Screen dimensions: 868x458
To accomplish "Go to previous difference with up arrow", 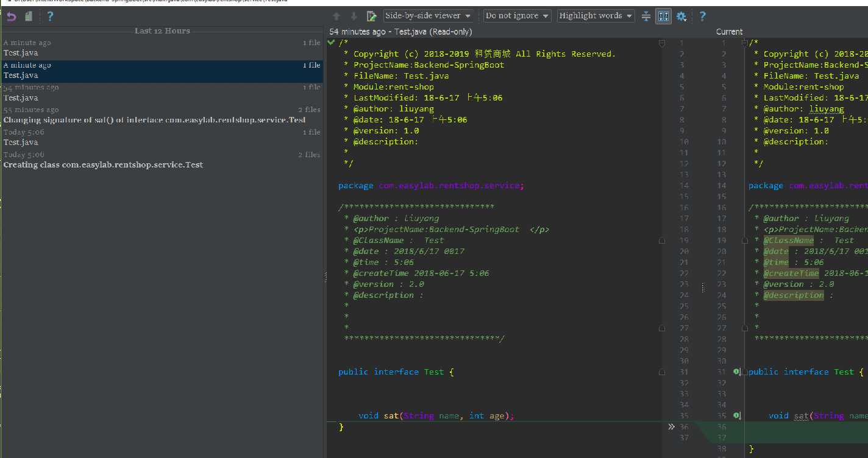I will pos(336,16).
